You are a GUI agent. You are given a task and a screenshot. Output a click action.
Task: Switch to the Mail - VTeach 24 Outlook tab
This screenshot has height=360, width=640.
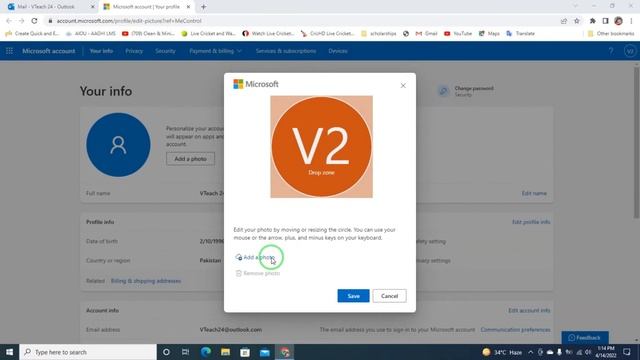click(x=46, y=7)
